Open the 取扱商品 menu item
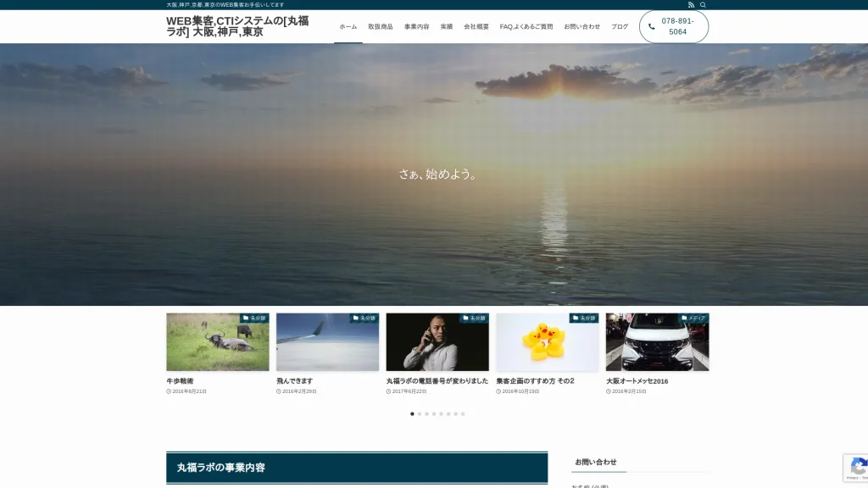The height and width of the screenshot is (488, 868). [x=381, y=26]
